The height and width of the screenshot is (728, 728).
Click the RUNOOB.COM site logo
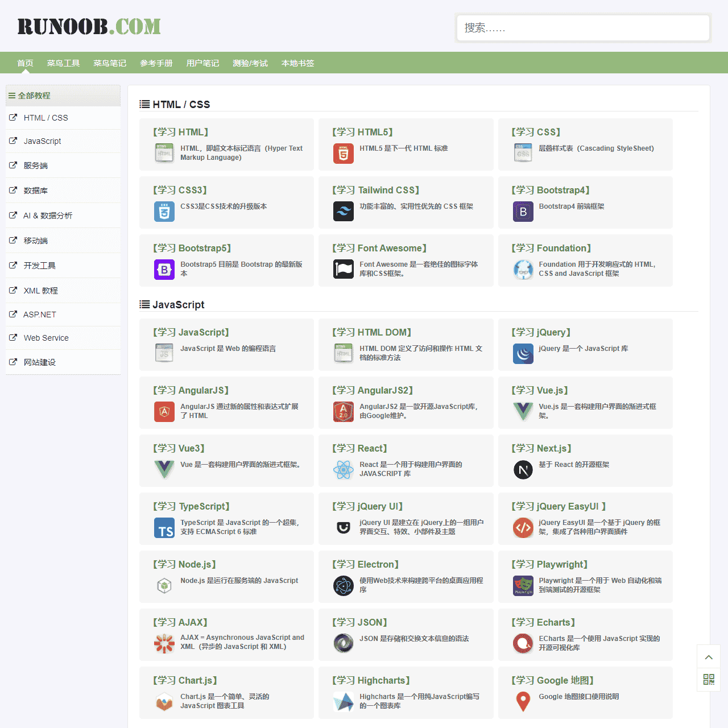pyautogui.click(x=89, y=27)
